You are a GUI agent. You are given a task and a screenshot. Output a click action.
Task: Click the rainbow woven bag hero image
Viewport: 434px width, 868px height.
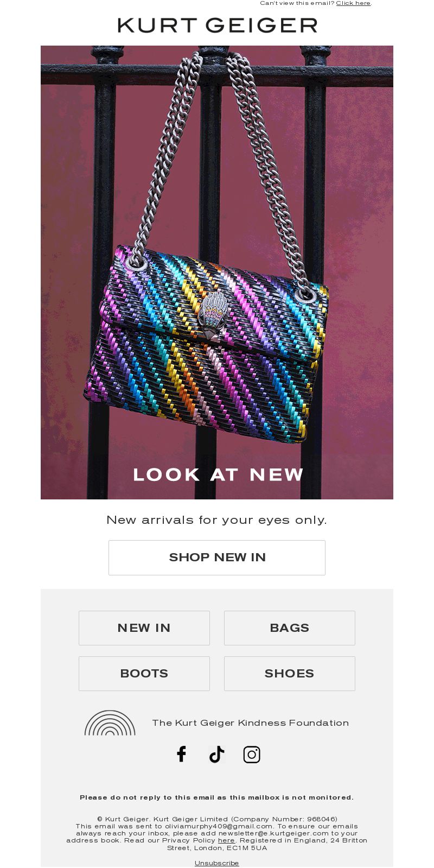coord(217,273)
